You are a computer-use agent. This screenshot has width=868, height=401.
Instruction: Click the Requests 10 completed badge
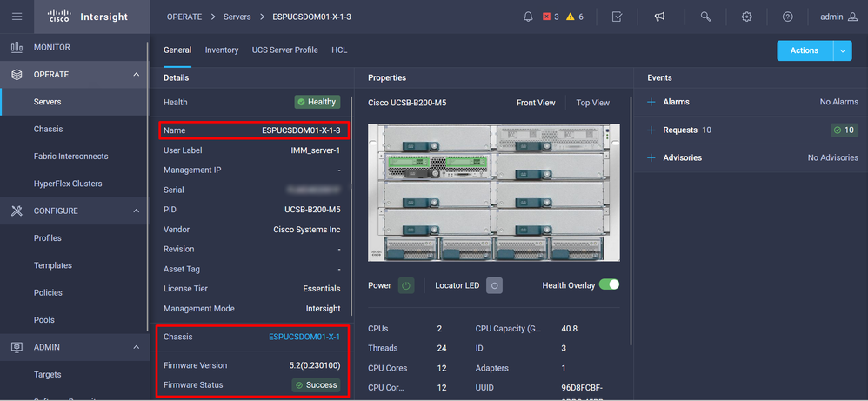(845, 130)
